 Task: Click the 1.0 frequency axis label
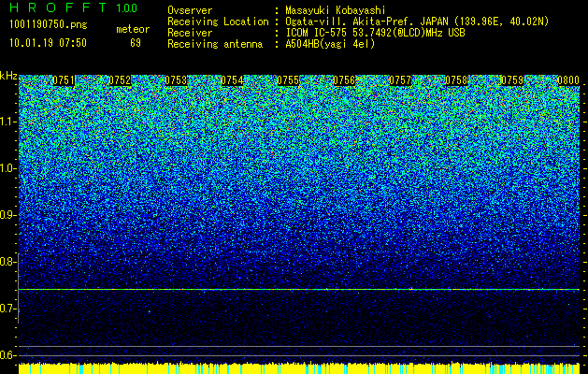[7, 168]
